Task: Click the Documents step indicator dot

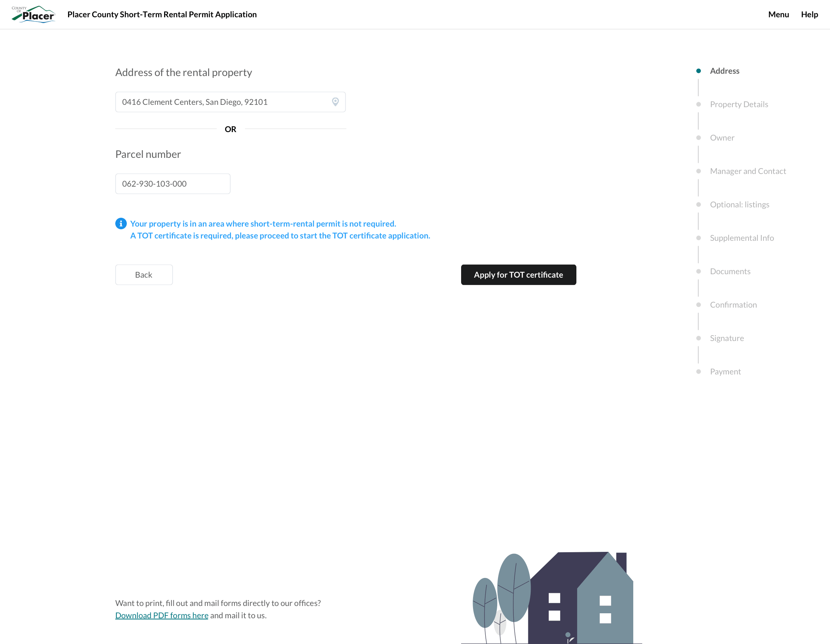Action: pos(698,271)
